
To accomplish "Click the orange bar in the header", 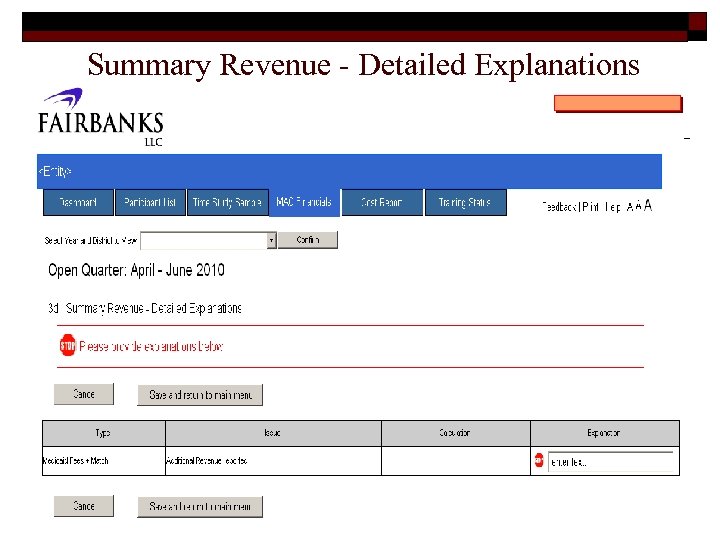I will (618, 103).
